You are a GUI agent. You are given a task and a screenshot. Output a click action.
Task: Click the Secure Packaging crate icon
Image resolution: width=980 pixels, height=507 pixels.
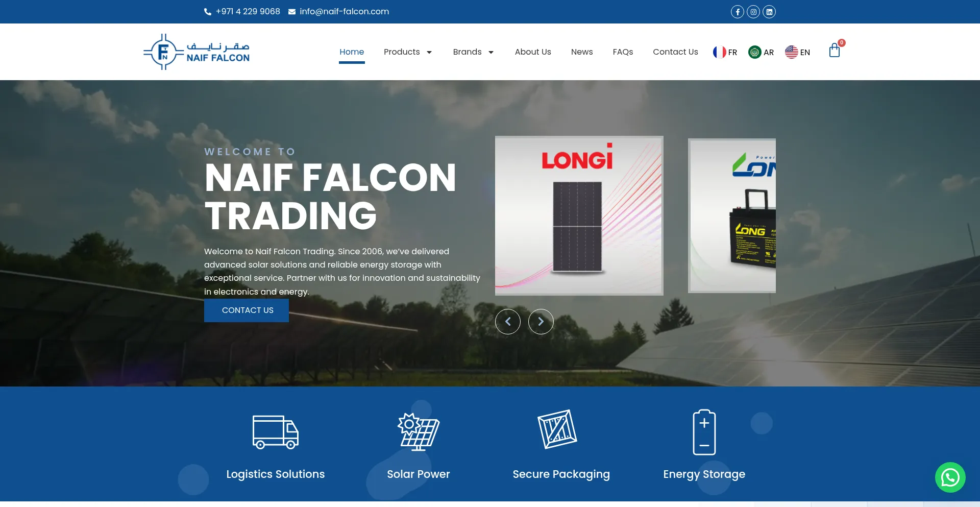coord(557,429)
